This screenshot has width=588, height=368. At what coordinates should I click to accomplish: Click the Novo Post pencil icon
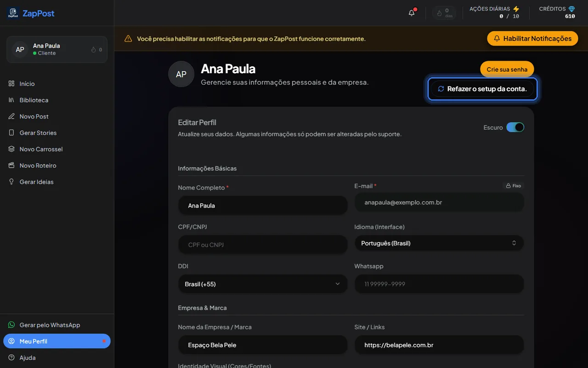click(11, 116)
